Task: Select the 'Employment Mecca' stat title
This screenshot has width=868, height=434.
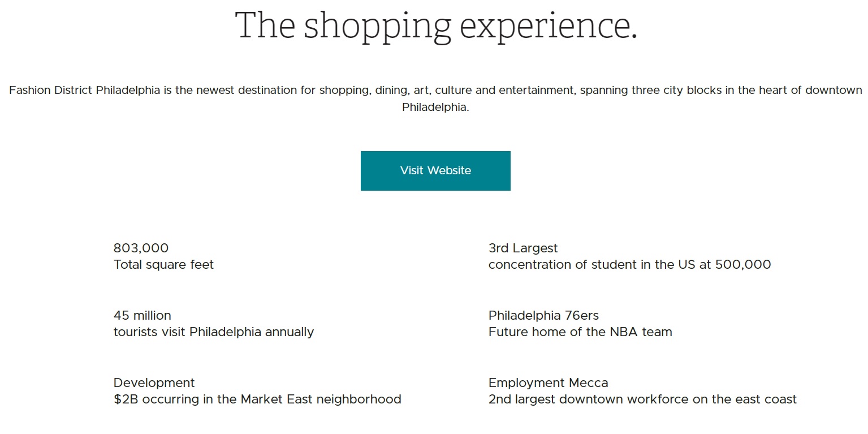Action: (x=548, y=383)
